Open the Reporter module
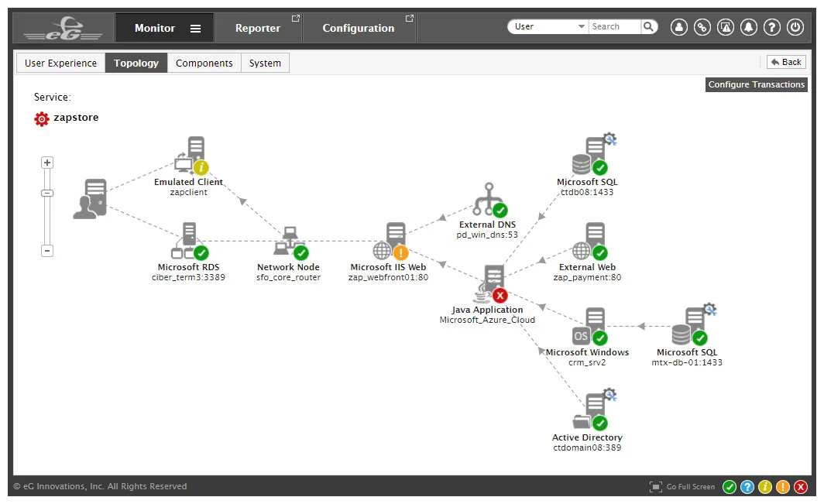This screenshot has height=504, width=824. pyautogui.click(x=257, y=29)
